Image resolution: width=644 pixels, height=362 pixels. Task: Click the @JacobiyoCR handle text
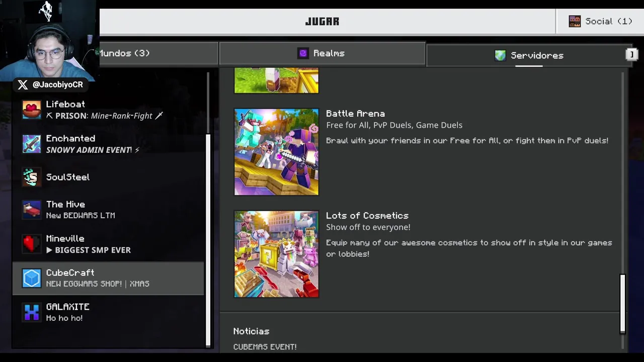pyautogui.click(x=57, y=84)
